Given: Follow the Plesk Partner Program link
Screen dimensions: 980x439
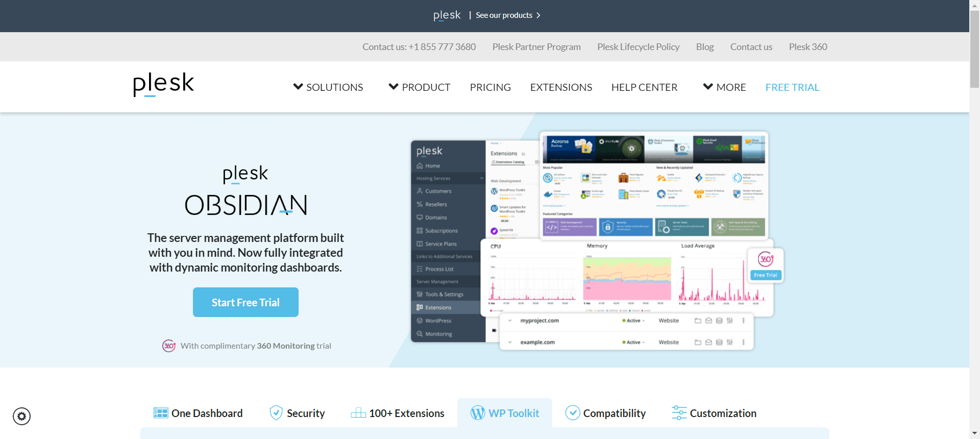Looking at the screenshot, I should point(536,47).
